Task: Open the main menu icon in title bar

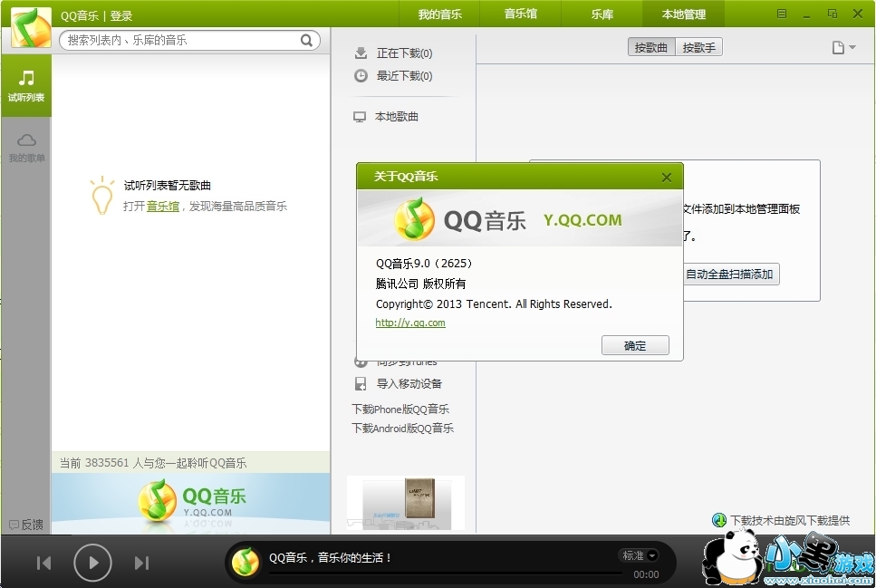Action: tap(782, 14)
